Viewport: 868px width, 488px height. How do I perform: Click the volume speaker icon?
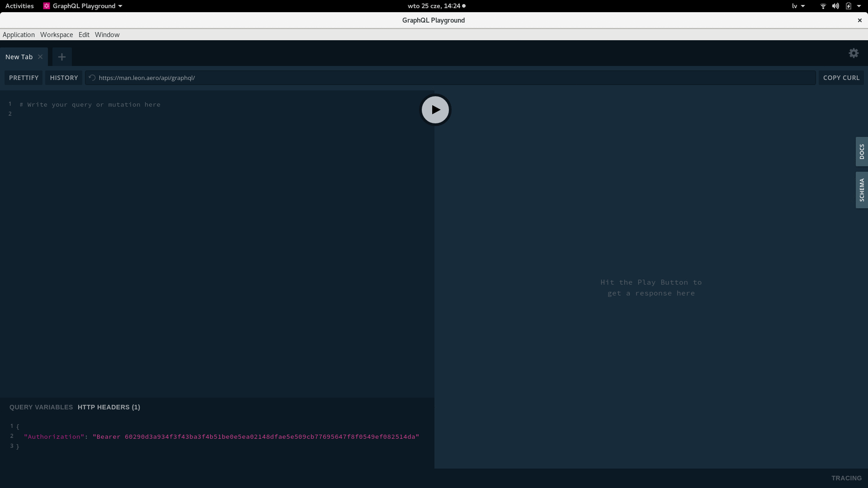tap(835, 6)
